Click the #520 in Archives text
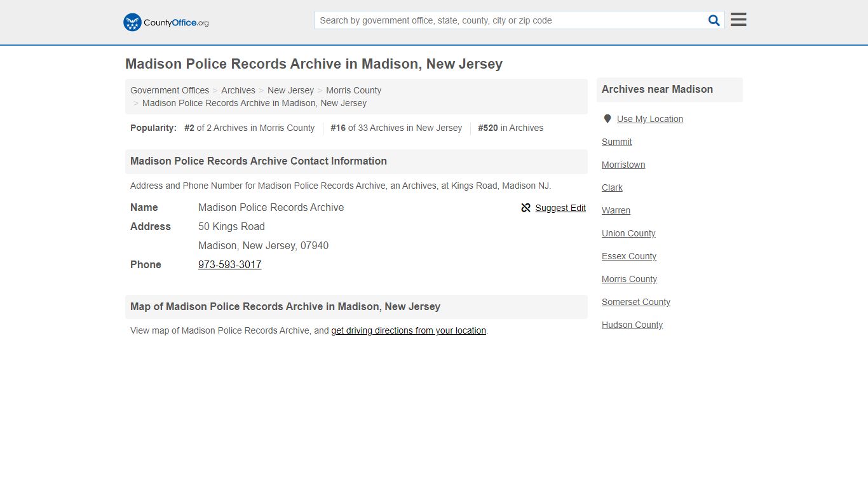The height and width of the screenshot is (488, 868). tap(511, 128)
